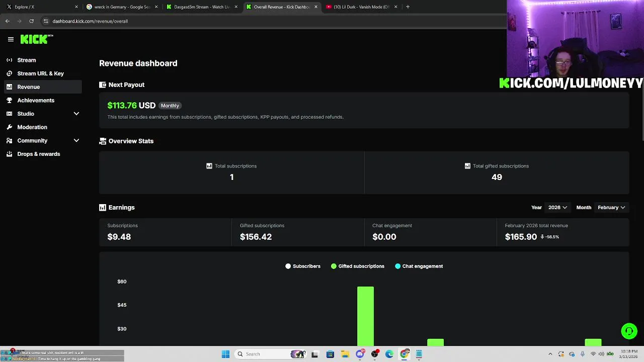This screenshot has width=644, height=362.
Task: Click the February 2026 total revenue $165.90
Action: click(x=521, y=237)
